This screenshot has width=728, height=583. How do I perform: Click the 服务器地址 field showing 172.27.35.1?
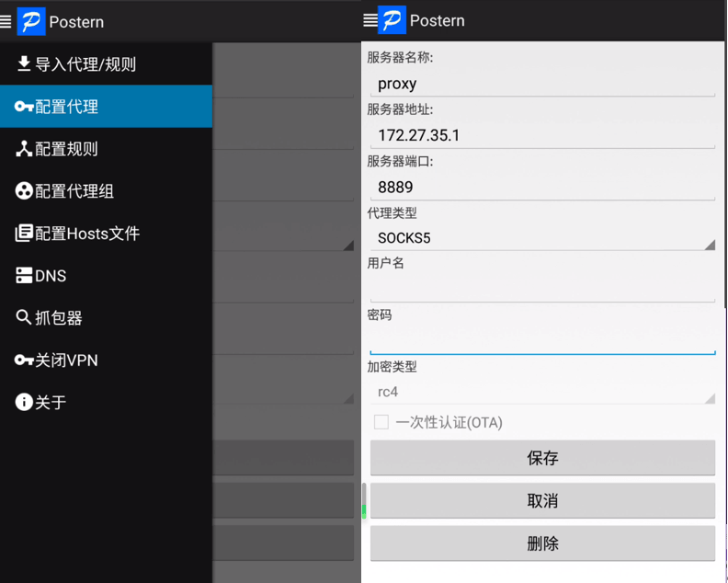542,135
